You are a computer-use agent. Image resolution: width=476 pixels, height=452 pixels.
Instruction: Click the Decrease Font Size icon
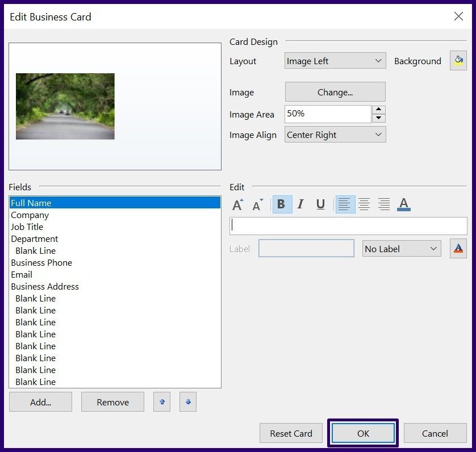[257, 204]
